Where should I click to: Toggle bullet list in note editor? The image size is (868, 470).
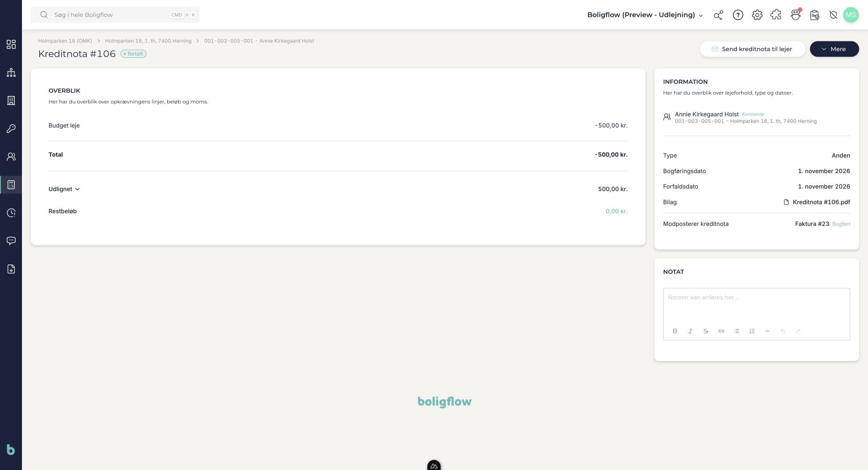737,331
